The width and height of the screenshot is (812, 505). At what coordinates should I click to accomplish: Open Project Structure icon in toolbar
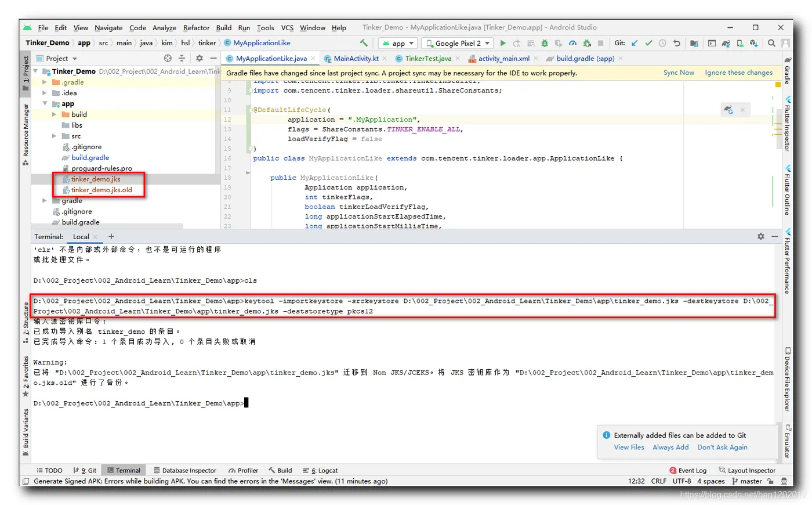[x=694, y=43]
